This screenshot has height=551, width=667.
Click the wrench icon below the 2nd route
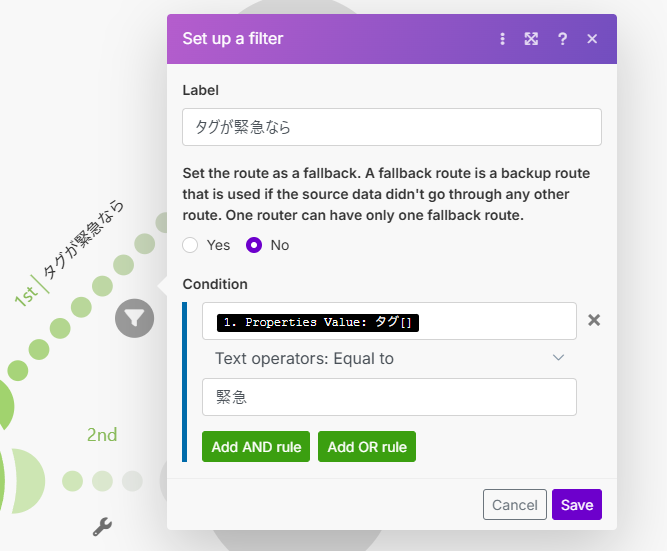point(102,526)
